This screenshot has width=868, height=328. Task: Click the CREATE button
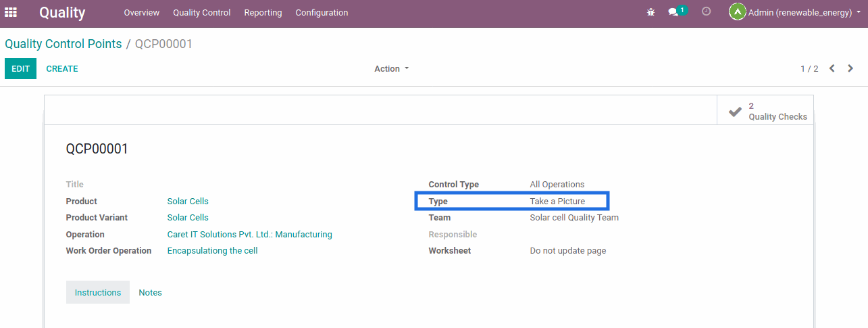62,69
